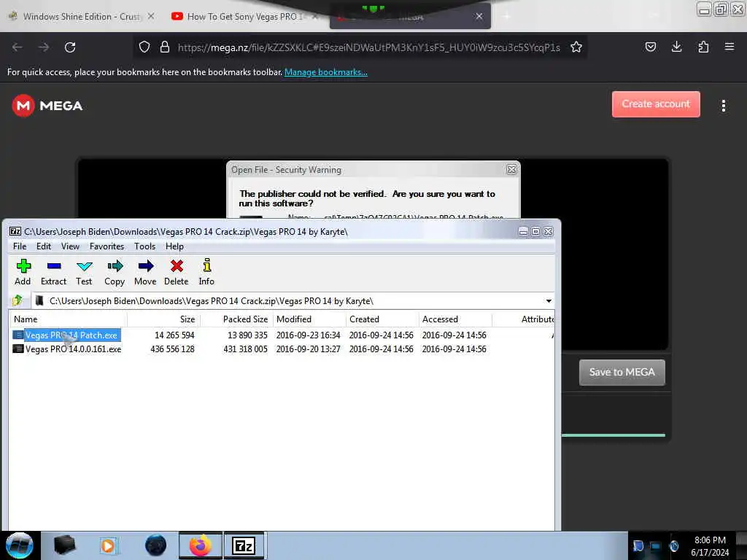This screenshot has width=747, height=560.
Task: Sort by the Modified column header
Action: point(309,319)
